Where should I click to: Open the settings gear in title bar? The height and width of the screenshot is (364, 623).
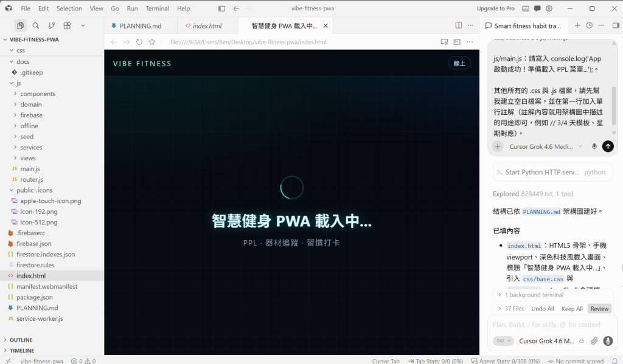[549, 9]
